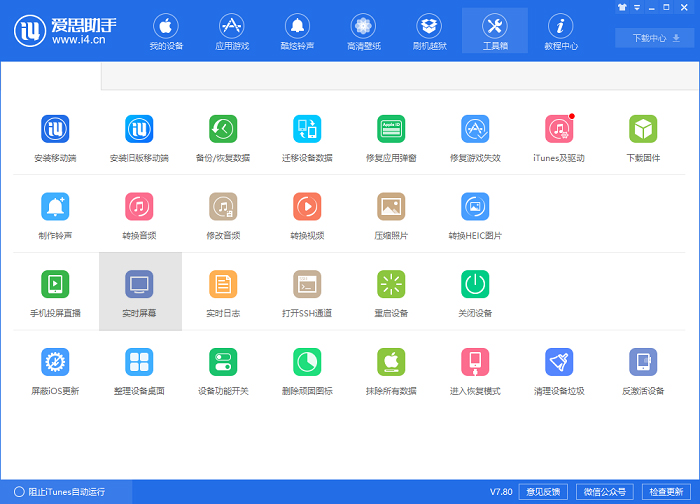Click the 爱思助手 logo

coord(65,31)
